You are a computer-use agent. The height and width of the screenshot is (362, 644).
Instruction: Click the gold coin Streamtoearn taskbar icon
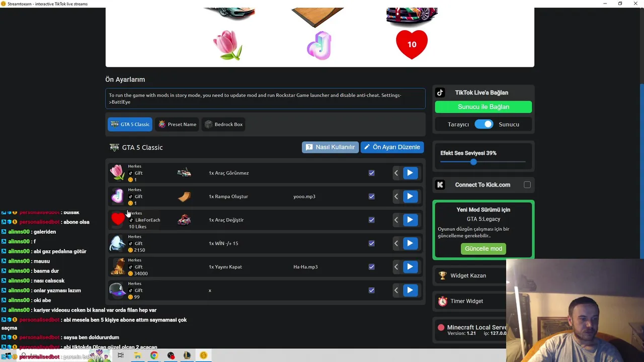pyautogui.click(x=203, y=355)
